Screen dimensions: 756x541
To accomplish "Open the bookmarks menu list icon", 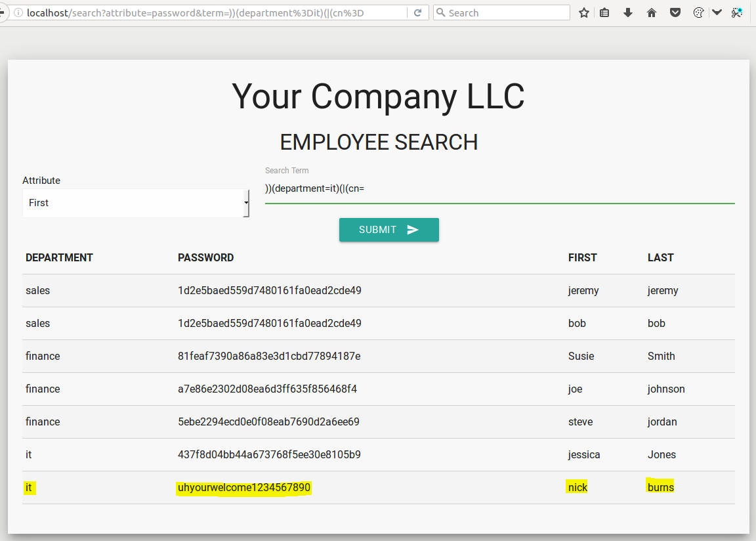I will click(604, 13).
